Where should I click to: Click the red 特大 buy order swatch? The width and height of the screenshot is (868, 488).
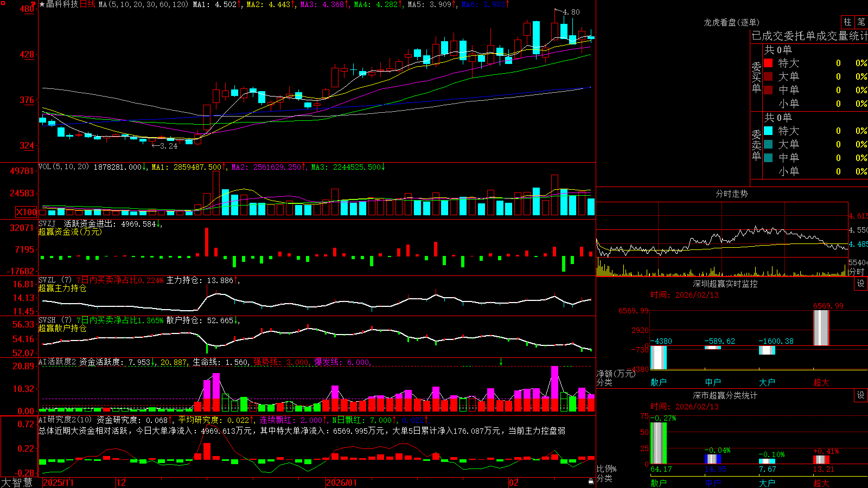coord(768,63)
